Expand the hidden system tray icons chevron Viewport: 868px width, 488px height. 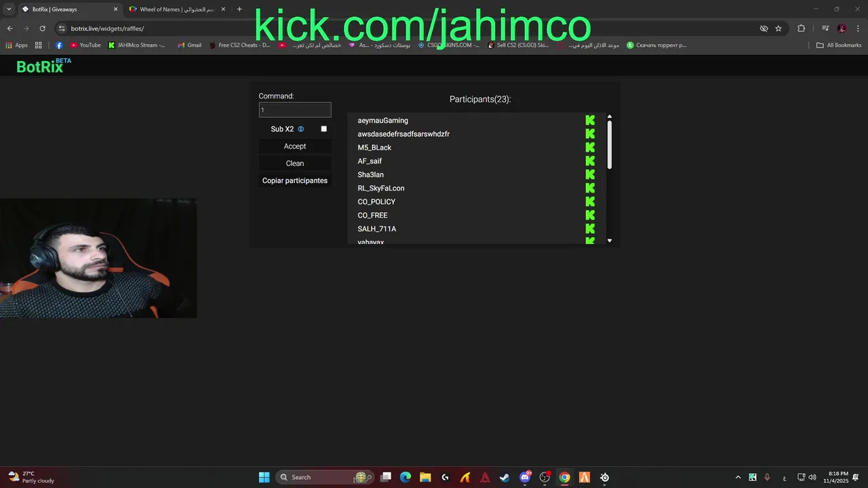click(738, 477)
